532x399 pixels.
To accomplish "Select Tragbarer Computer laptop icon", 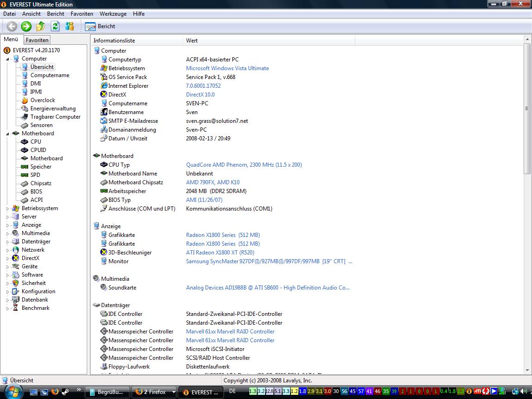I will (x=24, y=117).
